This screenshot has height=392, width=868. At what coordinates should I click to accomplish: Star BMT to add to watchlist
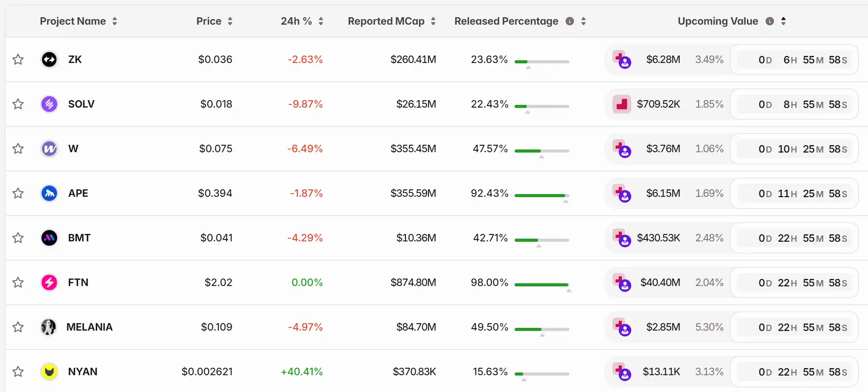(18, 238)
